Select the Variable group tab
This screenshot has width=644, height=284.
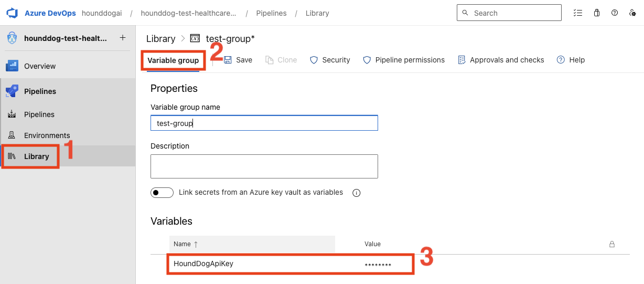pos(173,60)
